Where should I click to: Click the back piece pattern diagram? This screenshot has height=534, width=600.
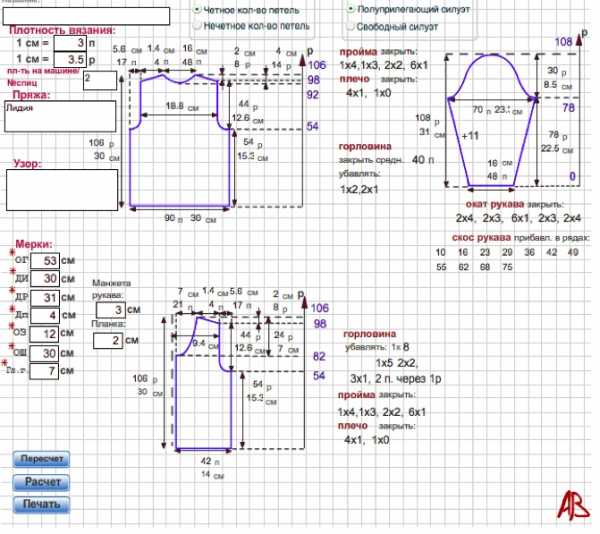click(180, 140)
